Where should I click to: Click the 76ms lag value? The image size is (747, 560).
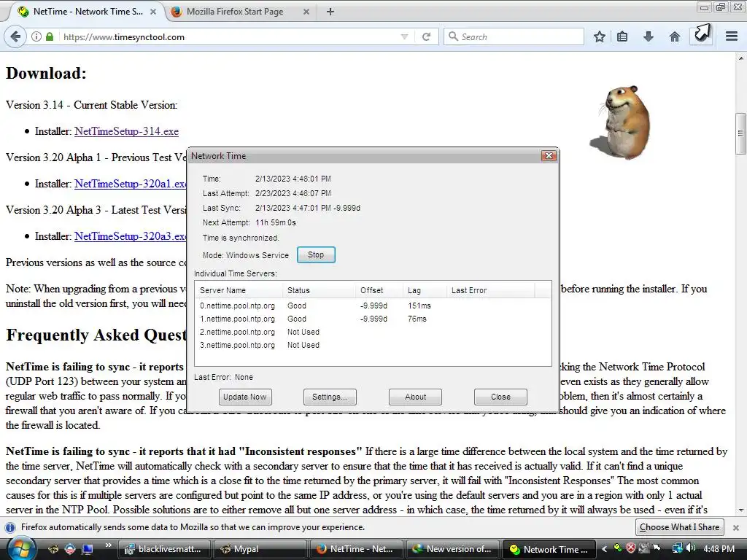[417, 319]
